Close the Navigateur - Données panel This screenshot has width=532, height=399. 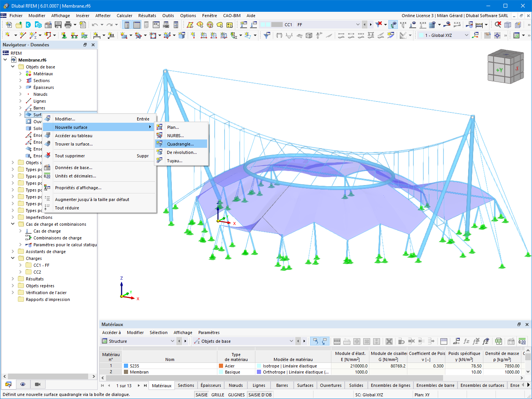click(x=93, y=45)
